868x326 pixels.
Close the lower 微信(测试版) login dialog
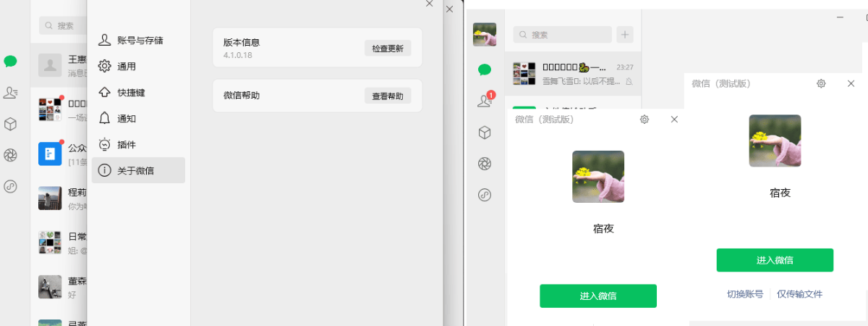click(674, 120)
